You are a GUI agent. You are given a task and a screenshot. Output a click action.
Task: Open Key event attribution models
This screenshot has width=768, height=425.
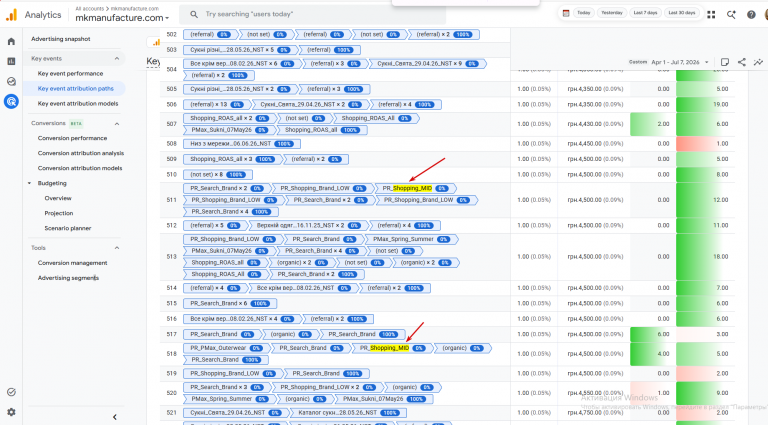pos(78,104)
